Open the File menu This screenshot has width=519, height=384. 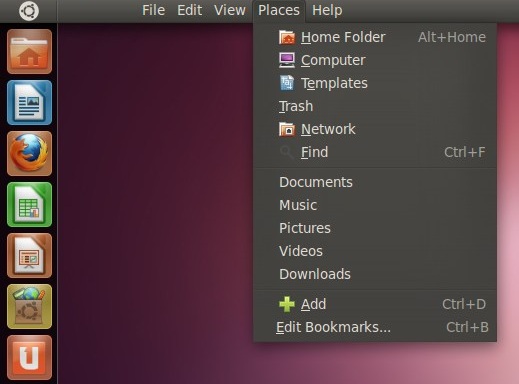pyautogui.click(x=153, y=10)
